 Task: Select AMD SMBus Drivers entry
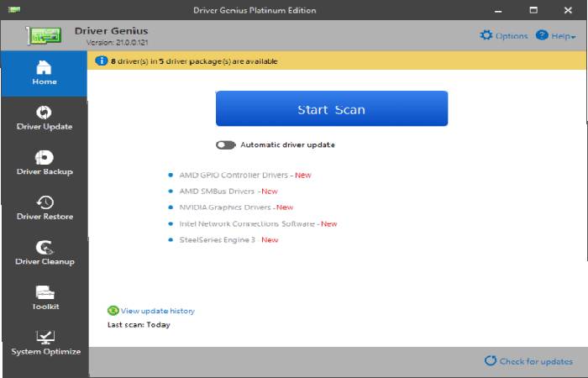pyautogui.click(x=228, y=192)
